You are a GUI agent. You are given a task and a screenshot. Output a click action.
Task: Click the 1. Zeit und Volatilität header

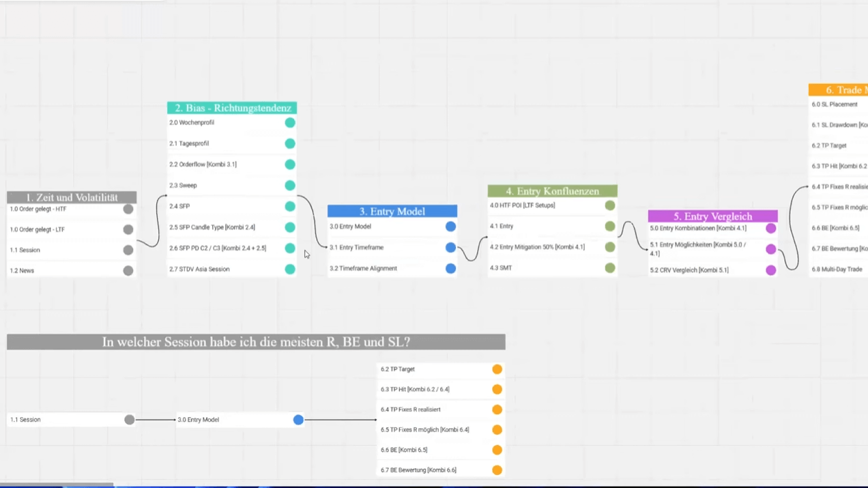pos(72,197)
